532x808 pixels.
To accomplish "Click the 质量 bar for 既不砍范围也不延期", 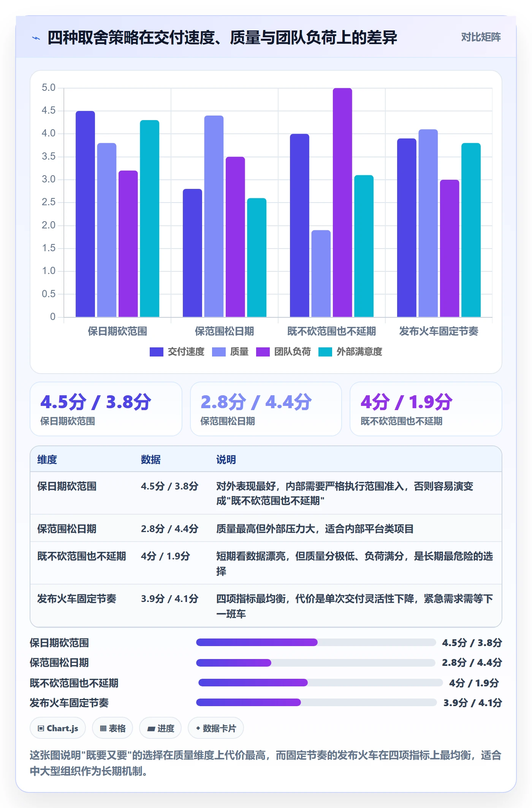I will pyautogui.click(x=321, y=274).
